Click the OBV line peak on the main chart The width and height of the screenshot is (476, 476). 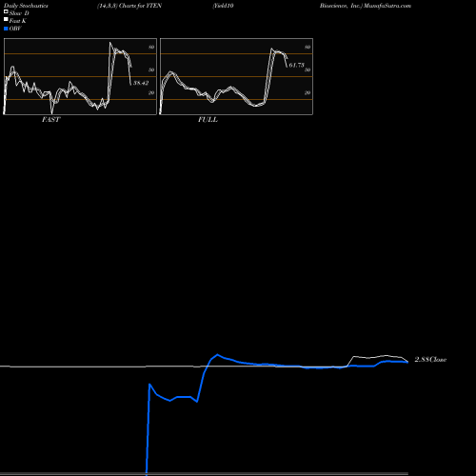(x=217, y=354)
